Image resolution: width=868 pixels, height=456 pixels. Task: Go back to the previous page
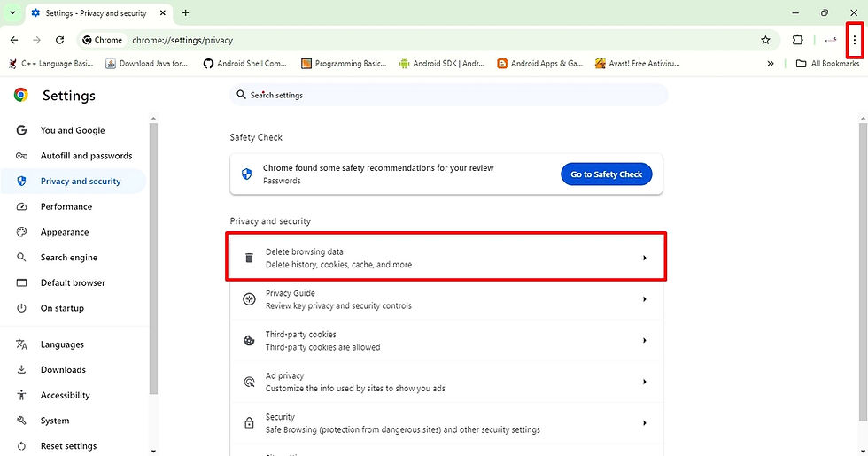click(x=14, y=40)
